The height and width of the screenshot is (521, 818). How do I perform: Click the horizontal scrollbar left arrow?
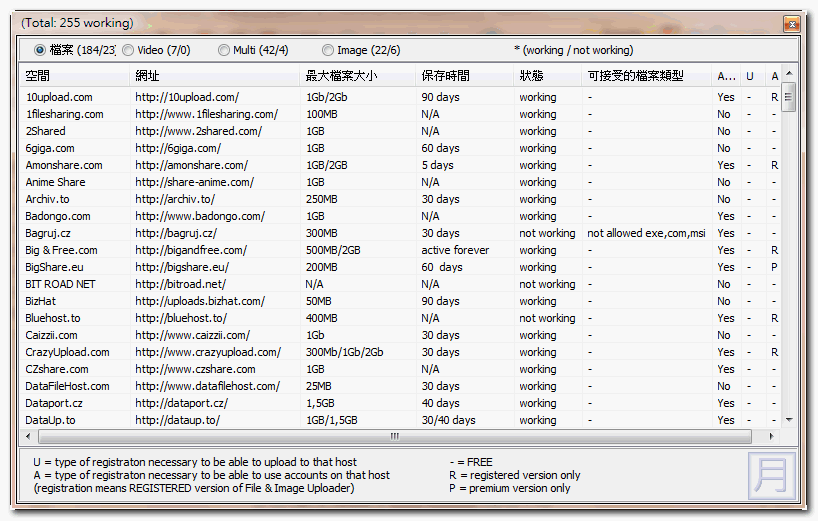(x=28, y=436)
